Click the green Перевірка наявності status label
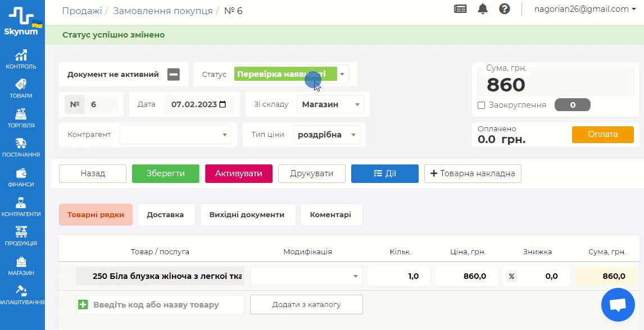 click(285, 75)
